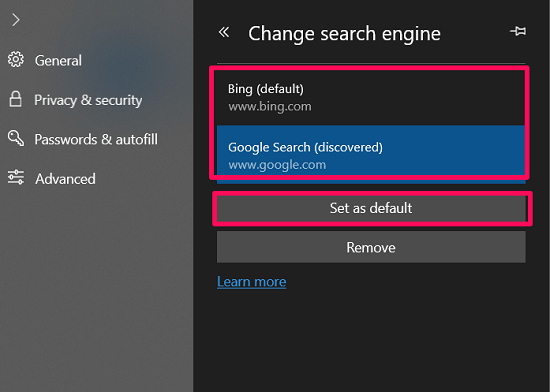Viewport: 550px width, 392px height.
Task: Select the Google Search (discovered) entry
Action: point(371,155)
